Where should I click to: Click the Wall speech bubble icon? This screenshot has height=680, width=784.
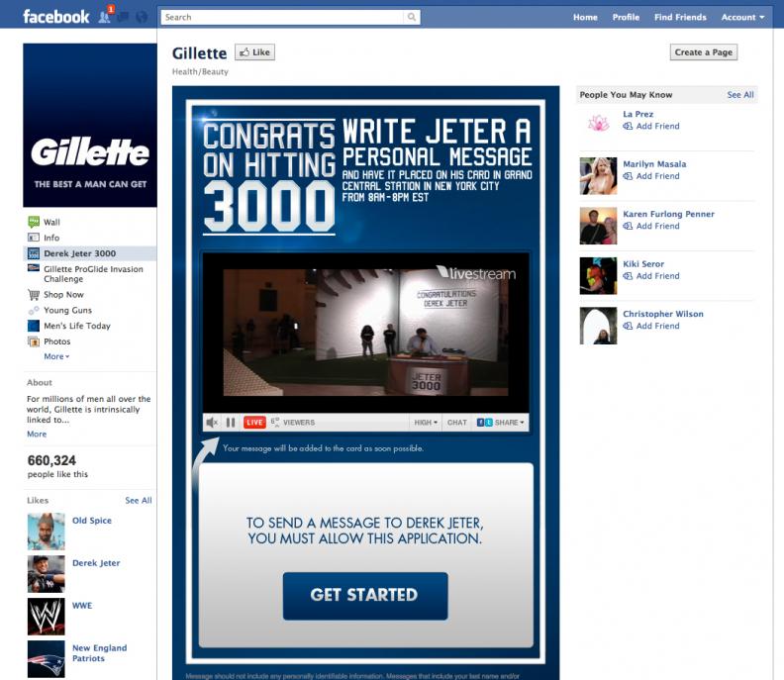[34, 222]
